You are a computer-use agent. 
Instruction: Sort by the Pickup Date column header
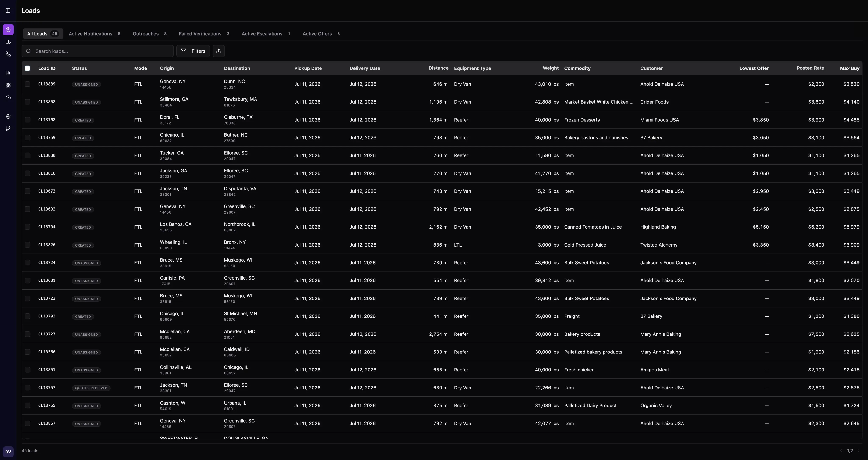coord(308,68)
